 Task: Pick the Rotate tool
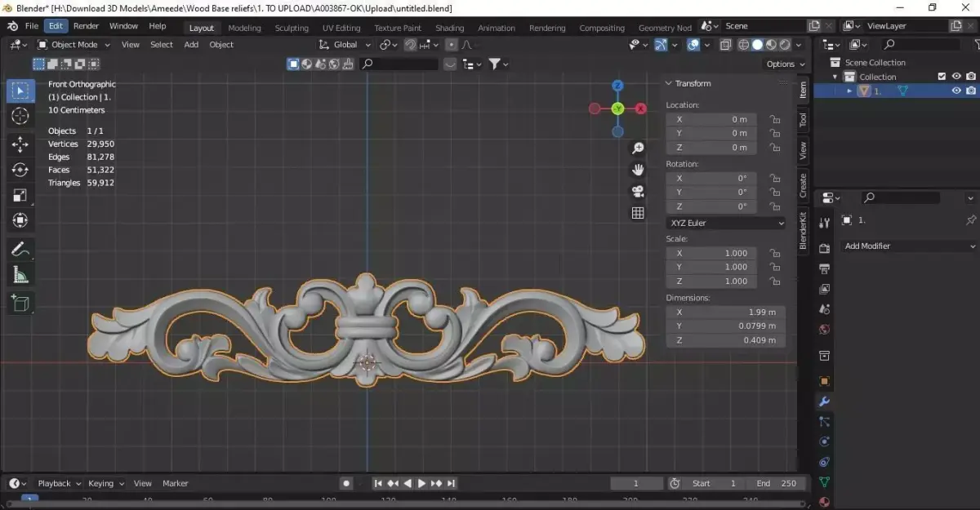[20, 170]
